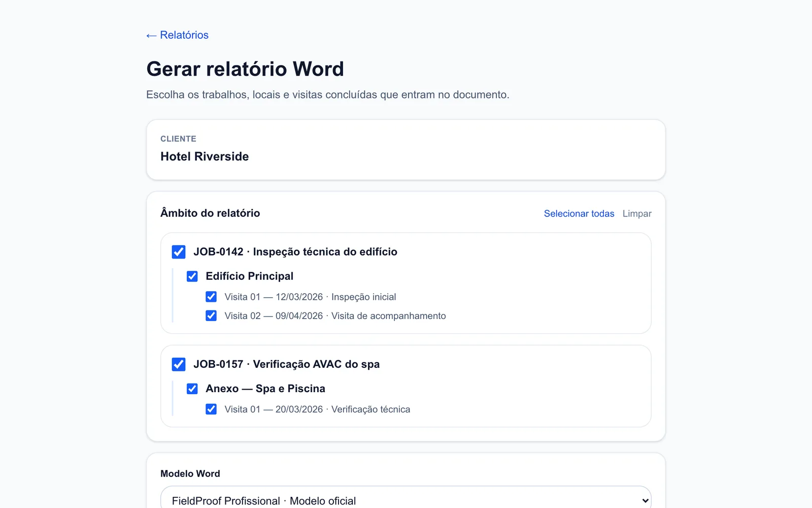Viewport: 812px width, 508px height.
Task: Click the 'Gerar relatório Word' heading
Action: [245, 69]
